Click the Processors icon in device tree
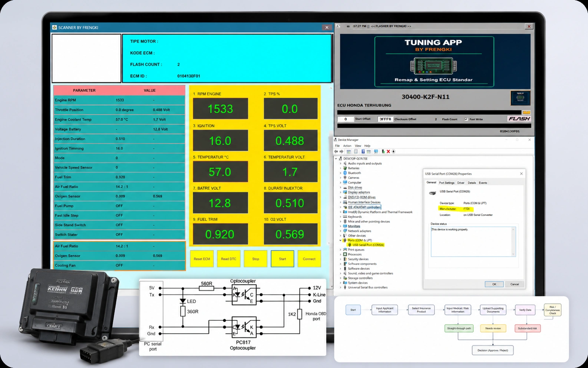The height and width of the screenshot is (368, 588). point(345,254)
